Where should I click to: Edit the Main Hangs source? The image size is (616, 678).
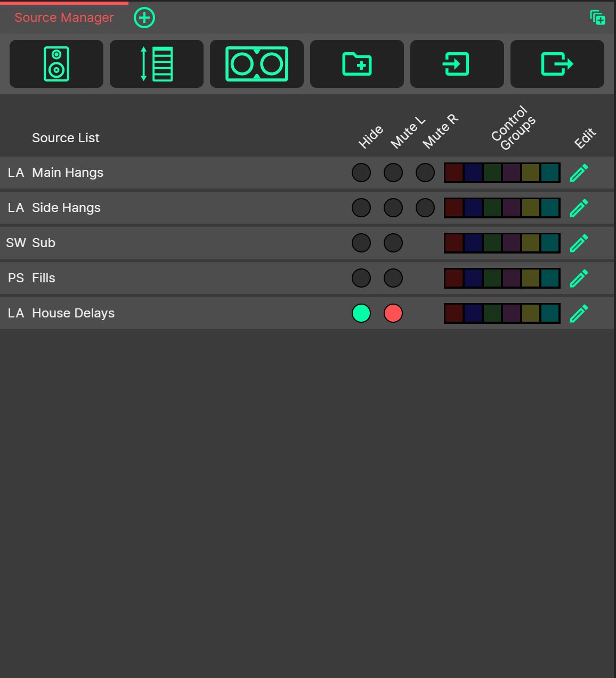pyautogui.click(x=579, y=172)
